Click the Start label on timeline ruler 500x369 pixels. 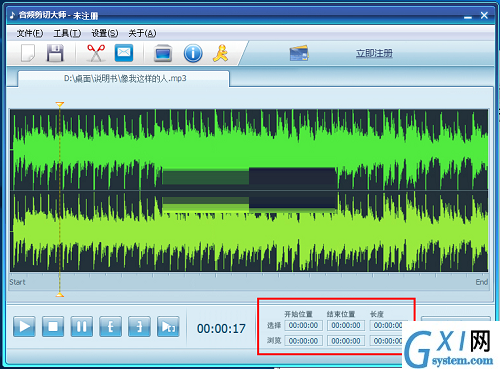pyautogui.click(x=17, y=282)
